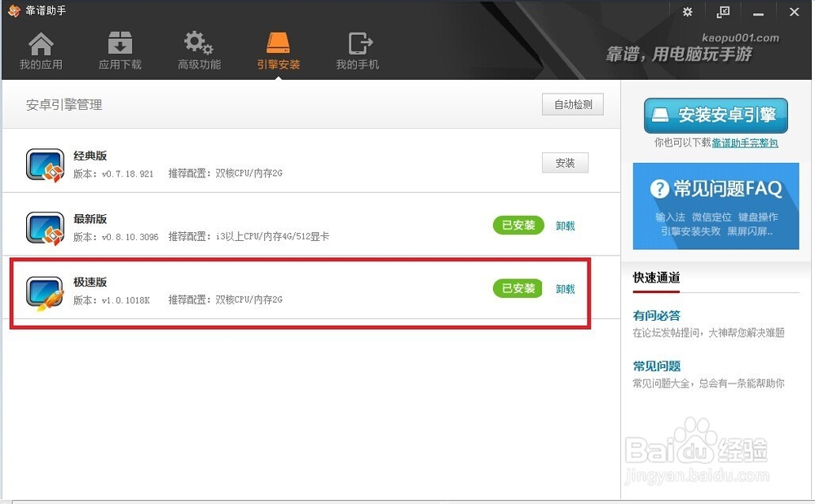815x504 pixels.
Task: Close the 靠谱助手 window
Action: click(x=794, y=11)
